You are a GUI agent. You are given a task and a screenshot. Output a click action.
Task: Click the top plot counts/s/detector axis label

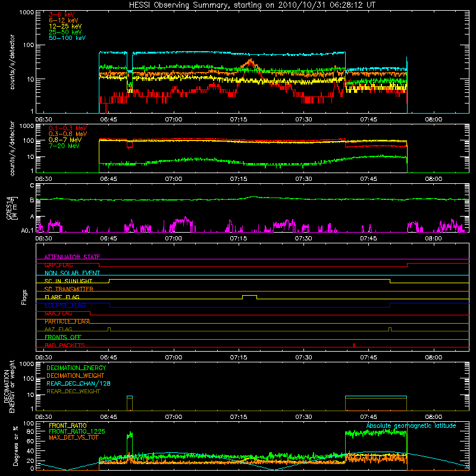[x=12, y=62]
